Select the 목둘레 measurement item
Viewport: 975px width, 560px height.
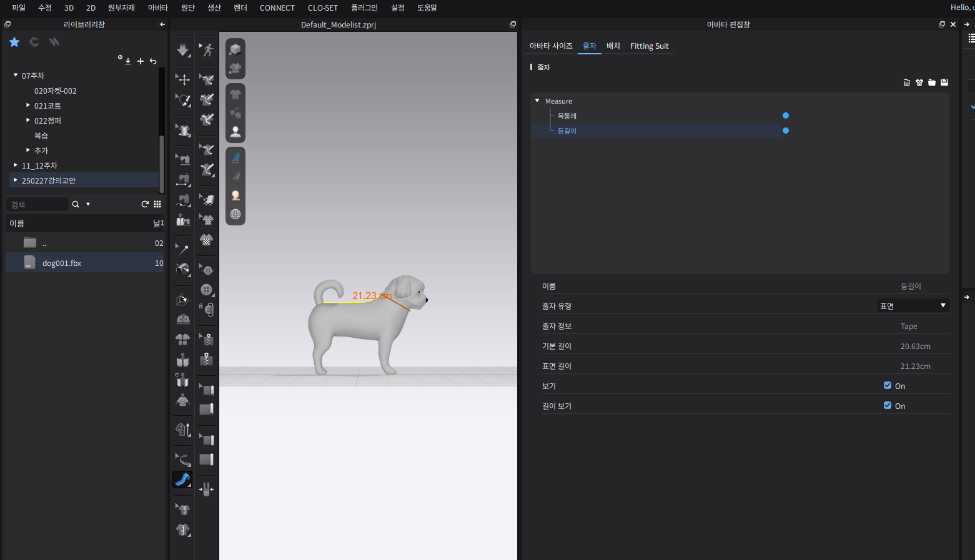(x=567, y=116)
